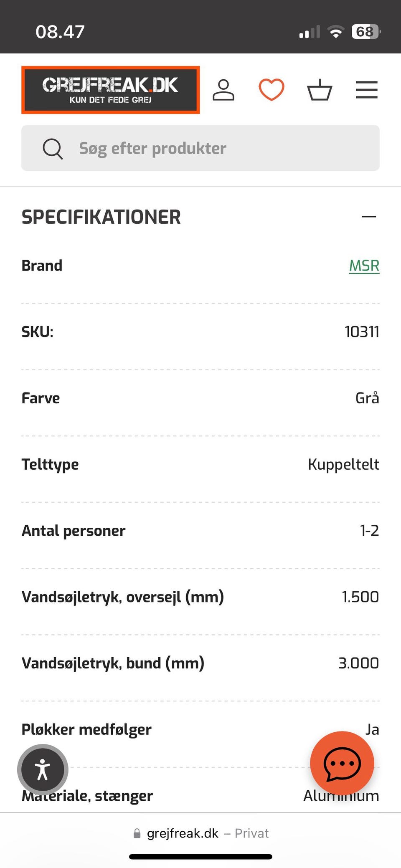Tap the battery indicator
Viewport: 401px width, 868px height.
(366, 32)
